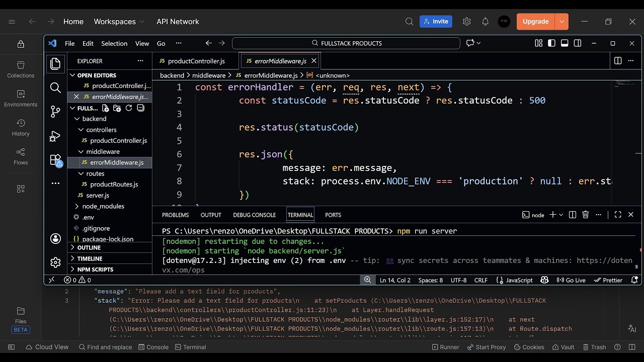Switch to PORTS panel tab
The height and width of the screenshot is (362, 644).
pos(333,215)
